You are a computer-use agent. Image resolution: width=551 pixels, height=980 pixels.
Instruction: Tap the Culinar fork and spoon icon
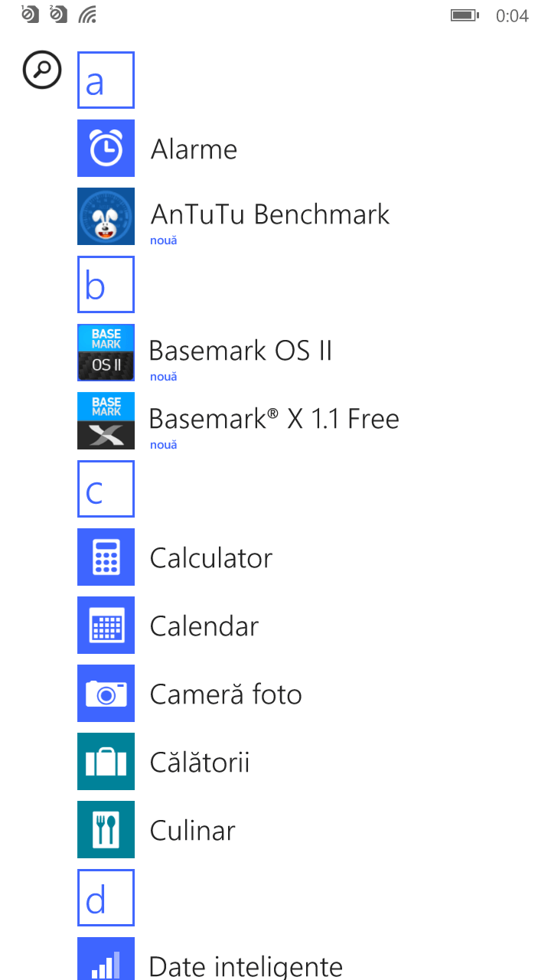click(x=106, y=830)
